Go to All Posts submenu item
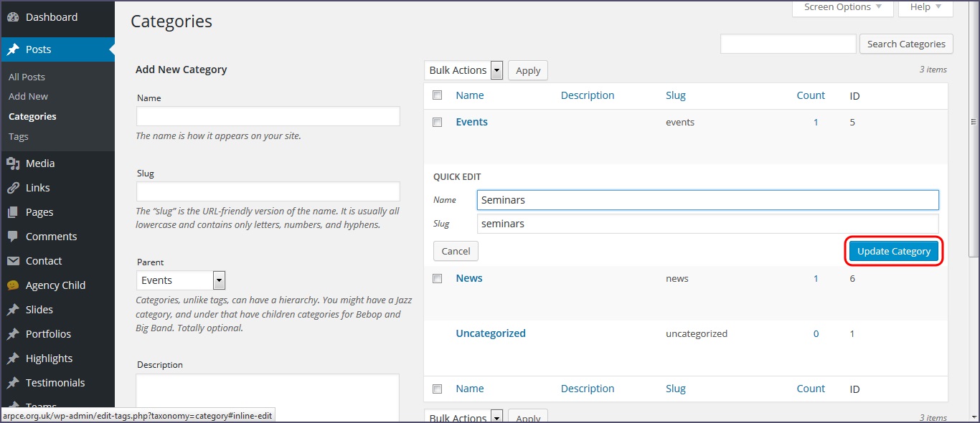980x423 pixels. point(27,77)
